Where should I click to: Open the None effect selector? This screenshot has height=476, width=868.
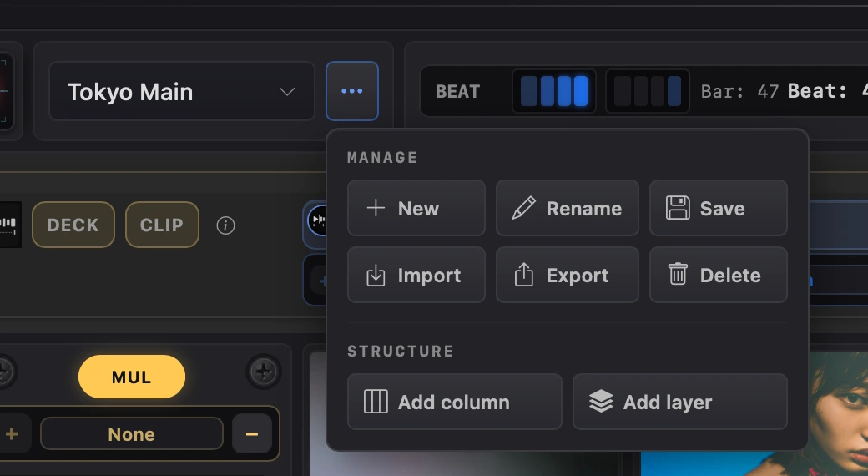(x=132, y=434)
